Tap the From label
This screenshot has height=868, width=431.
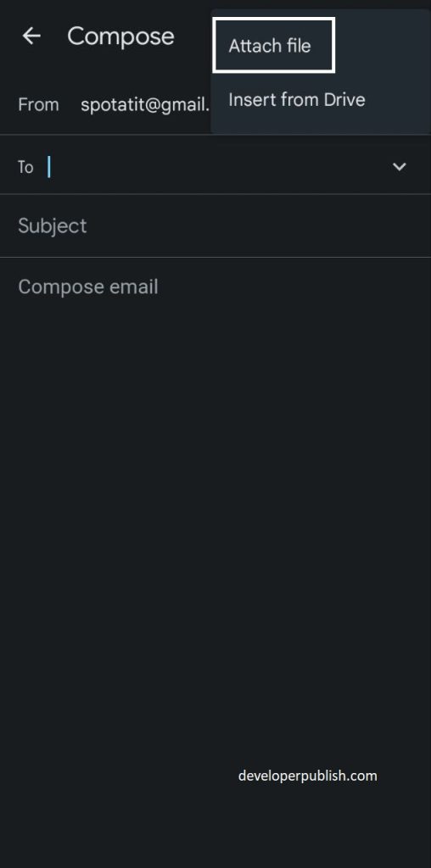(38, 104)
